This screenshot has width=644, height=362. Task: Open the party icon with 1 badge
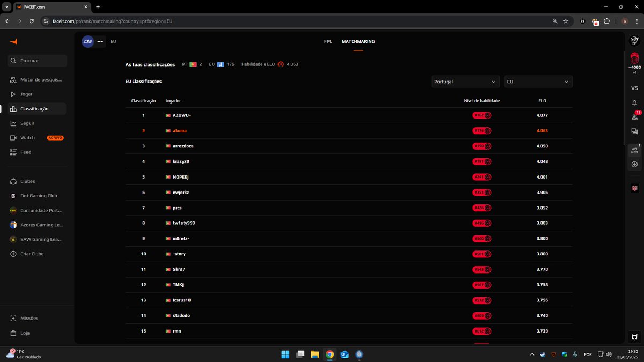(634, 151)
